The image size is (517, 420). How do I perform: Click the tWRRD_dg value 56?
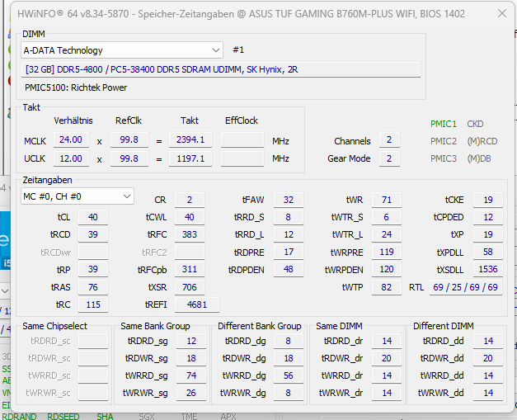[288, 375]
